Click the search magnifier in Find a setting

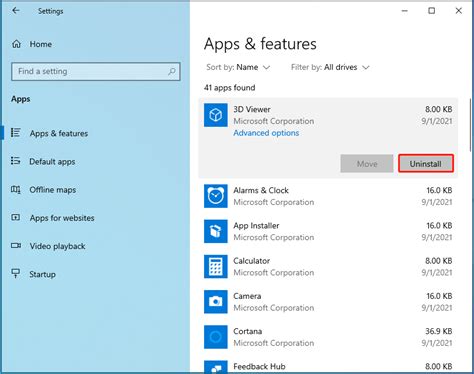pyautogui.click(x=172, y=71)
